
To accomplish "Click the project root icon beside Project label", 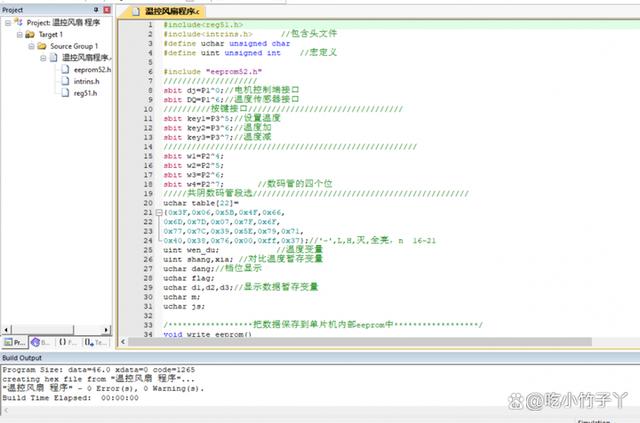I will (x=18, y=22).
